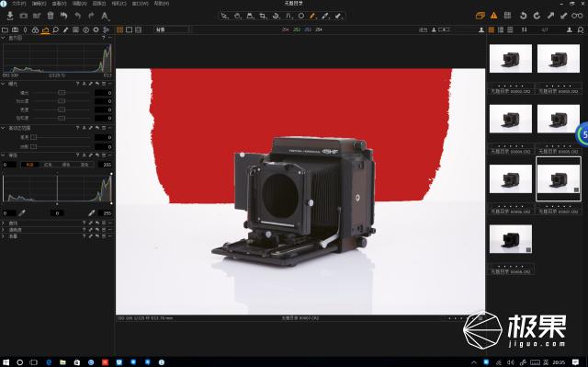Image resolution: width=588 pixels, height=367 pixels.
Task: Click the Copy adjustments up-arrow icon
Action: click(x=550, y=16)
